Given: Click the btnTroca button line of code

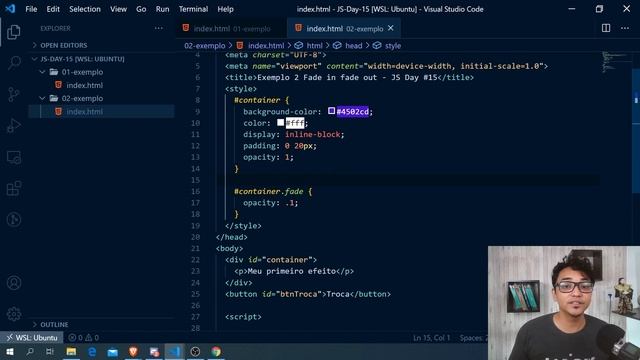Looking at the screenshot, I should click(308, 294).
